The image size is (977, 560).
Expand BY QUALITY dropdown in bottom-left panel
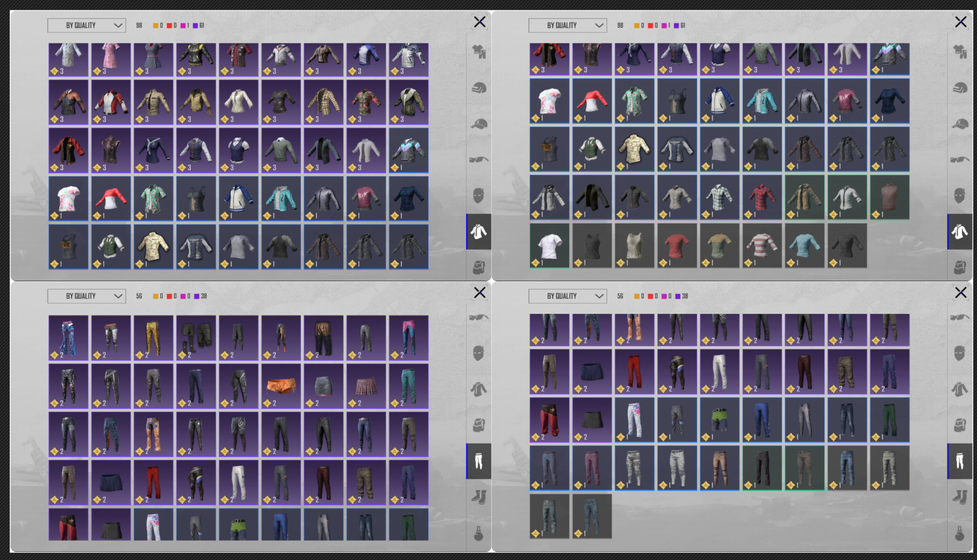point(87,296)
